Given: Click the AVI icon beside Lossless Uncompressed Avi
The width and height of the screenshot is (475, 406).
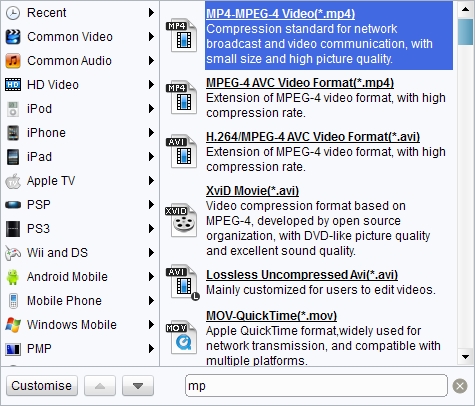Looking at the screenshot, I should [x=182, y=283].
